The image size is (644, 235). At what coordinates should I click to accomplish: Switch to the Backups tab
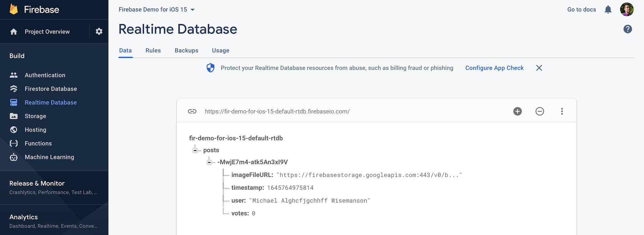point(186,51)
